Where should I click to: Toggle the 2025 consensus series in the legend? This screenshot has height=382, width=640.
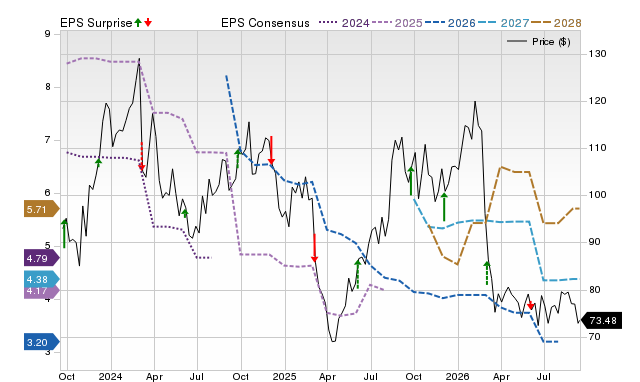point(397,23)
